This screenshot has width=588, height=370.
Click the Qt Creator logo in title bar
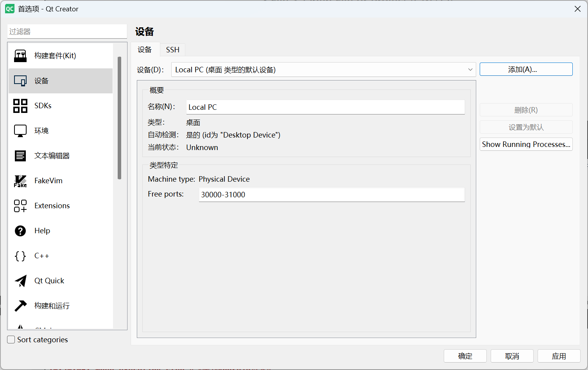tap(10, 9)
